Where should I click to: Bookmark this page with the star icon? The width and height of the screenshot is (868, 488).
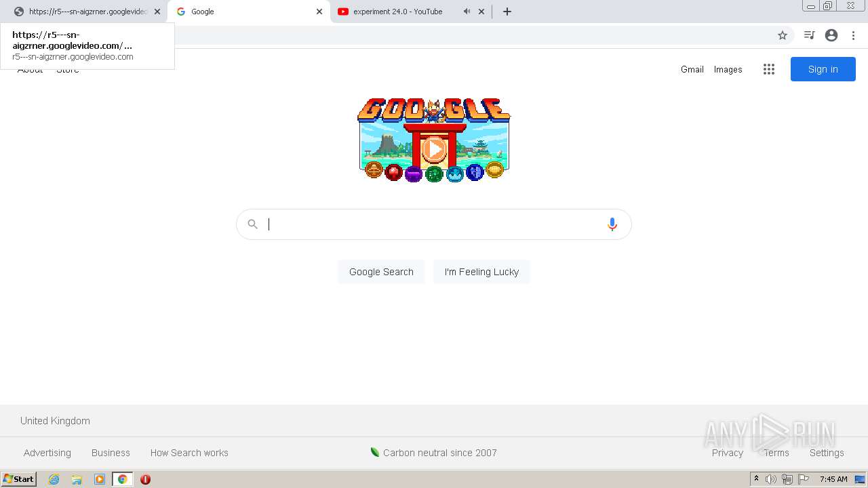click(x=783, y=35)
